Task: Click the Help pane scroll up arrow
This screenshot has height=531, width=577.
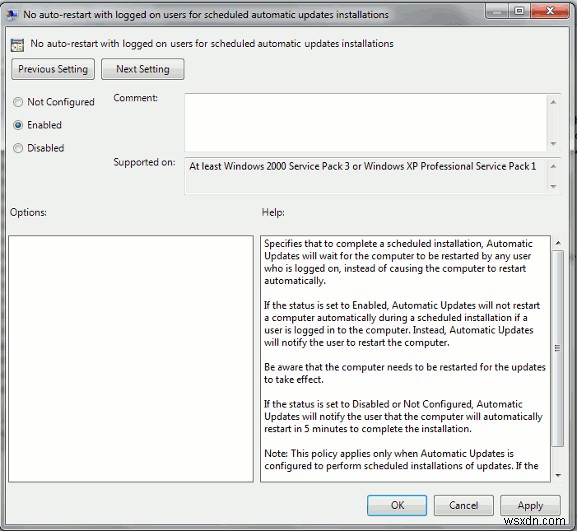Action: [558, 243]
